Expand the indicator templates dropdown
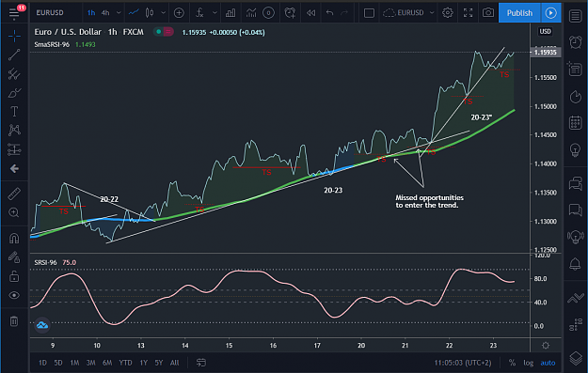This screenshot has height=373, width=588. (x=215, y=13)
